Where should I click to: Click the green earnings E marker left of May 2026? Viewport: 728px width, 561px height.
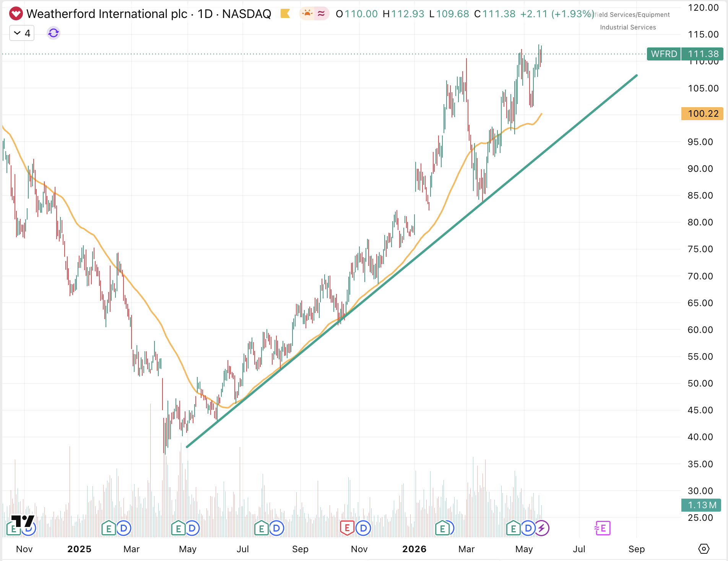pos(513,528)
